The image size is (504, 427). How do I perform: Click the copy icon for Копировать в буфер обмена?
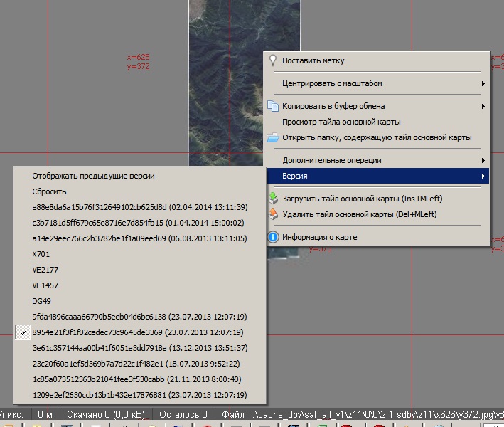point(272,107)
